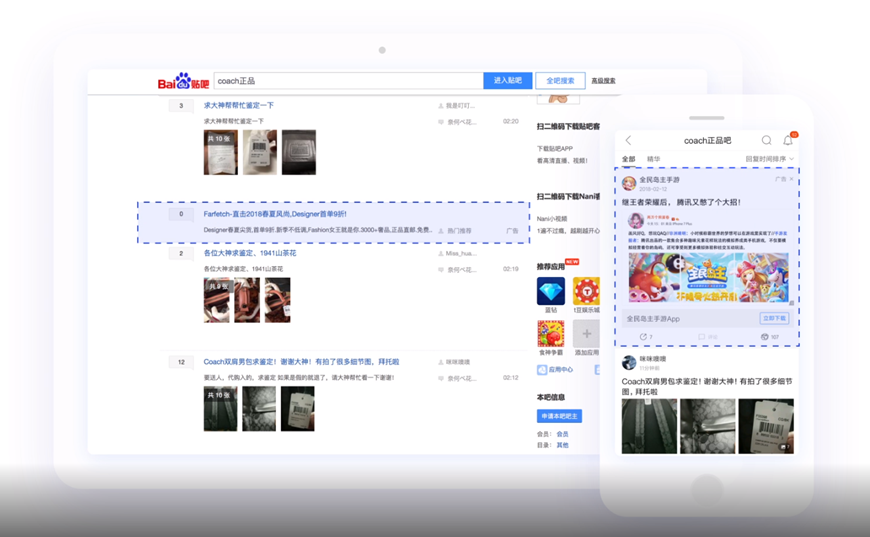Tap the 全民岛主手游 avatar
The height and width of the screenshot is (537, 870).
[x=629, y=183]
